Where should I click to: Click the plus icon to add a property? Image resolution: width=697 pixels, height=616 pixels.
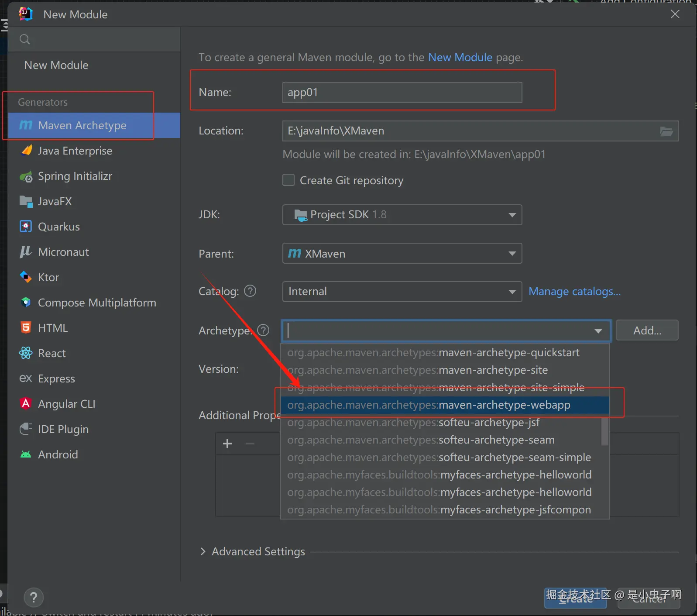pos(227,444)
